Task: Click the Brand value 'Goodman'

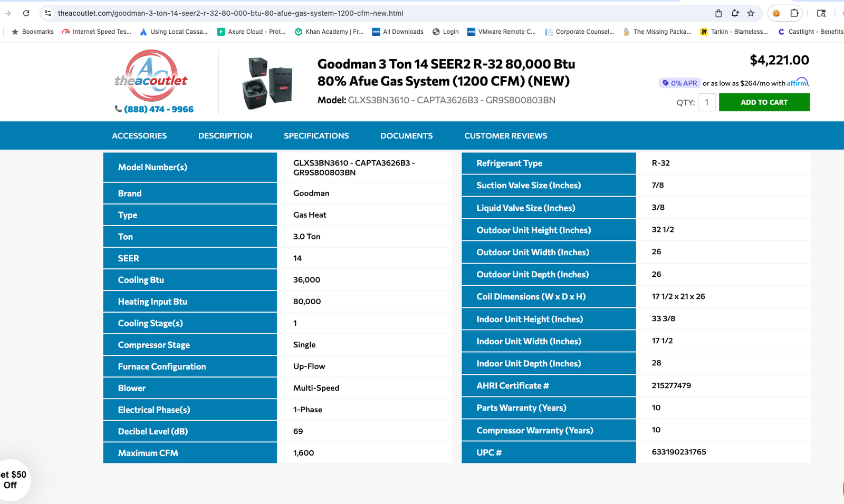Action: pos(311,193)
